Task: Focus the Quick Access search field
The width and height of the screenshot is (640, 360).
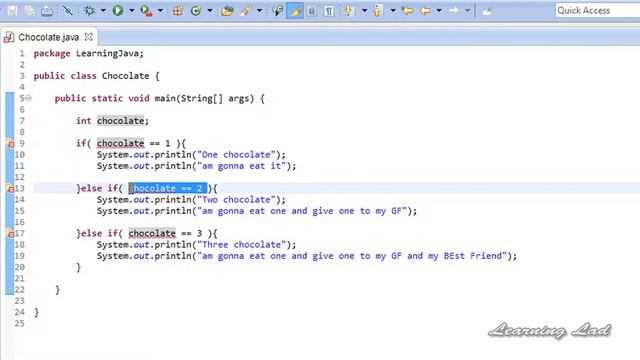Action: [x=597, y=11]
